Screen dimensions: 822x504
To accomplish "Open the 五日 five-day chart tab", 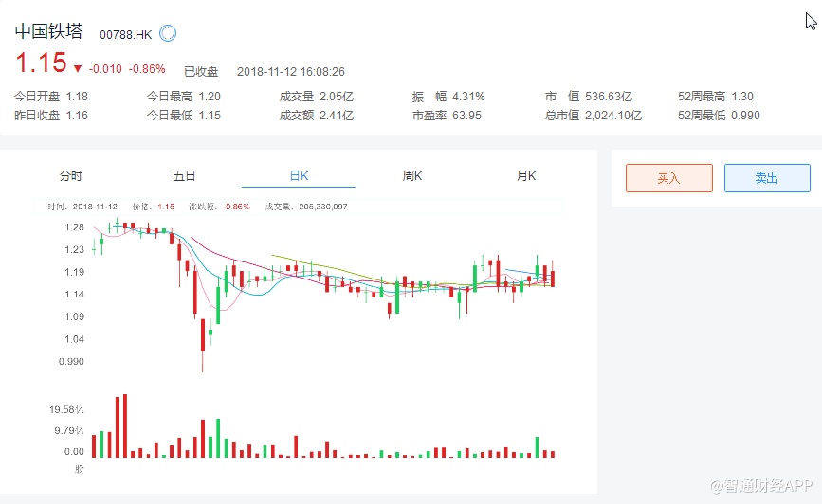I will [185, 176].
